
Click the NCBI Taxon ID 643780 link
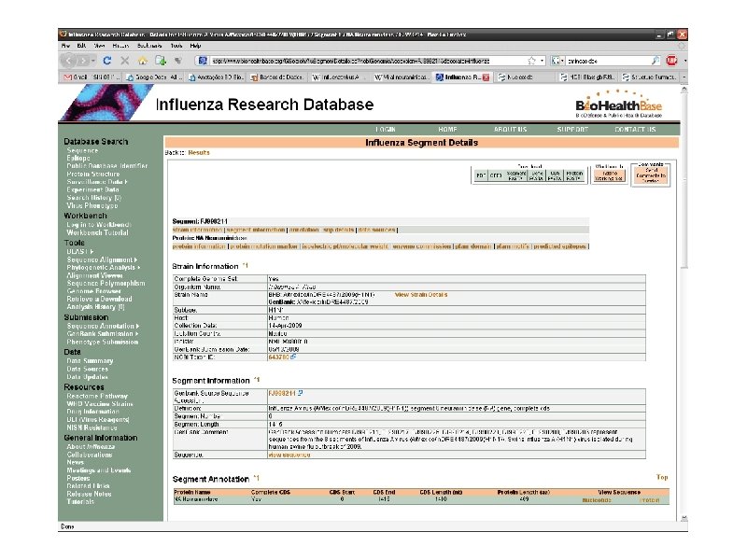pos(278,357)
